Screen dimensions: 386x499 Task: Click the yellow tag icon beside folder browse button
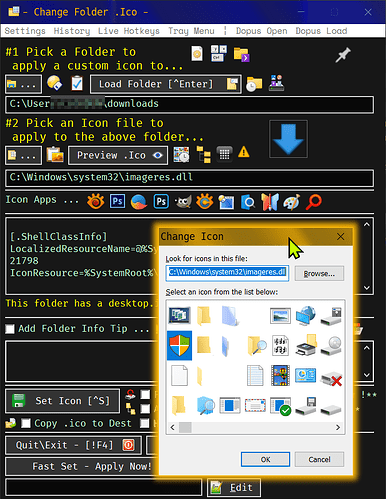[x=54, y=83]
